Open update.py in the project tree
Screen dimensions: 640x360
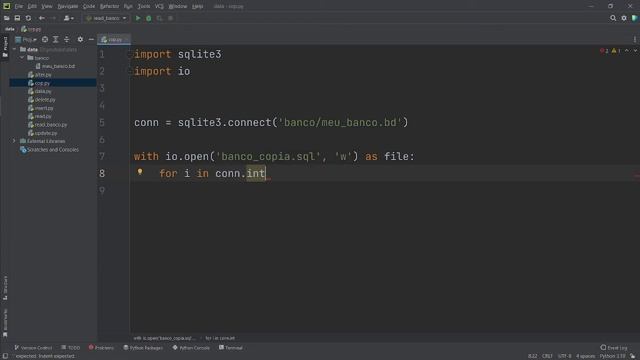[x=43, y=133]
